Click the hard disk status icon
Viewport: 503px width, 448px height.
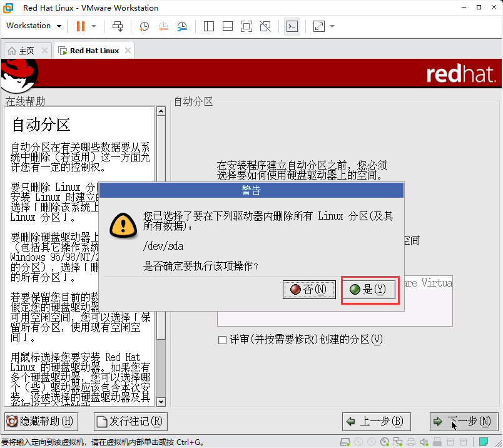coord(345,442)
